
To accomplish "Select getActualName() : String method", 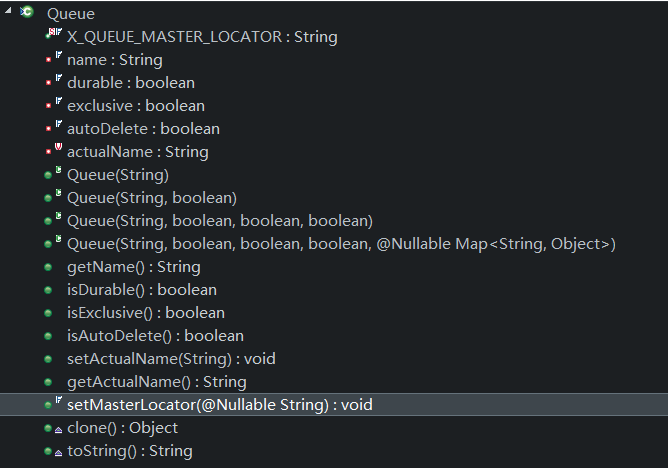I will (156, 382).
